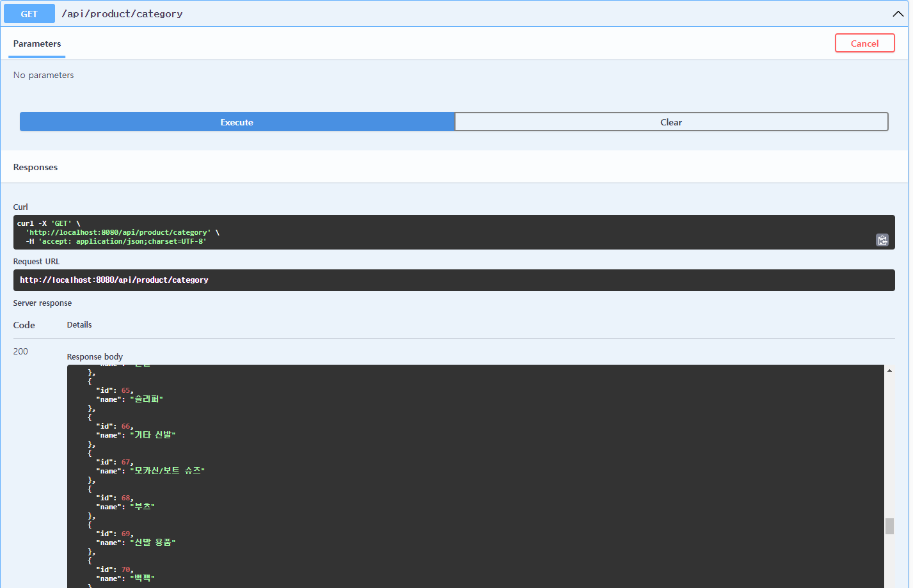Click the response code 200
Viewport: 913px width, 588px height.
pos(20,351)
